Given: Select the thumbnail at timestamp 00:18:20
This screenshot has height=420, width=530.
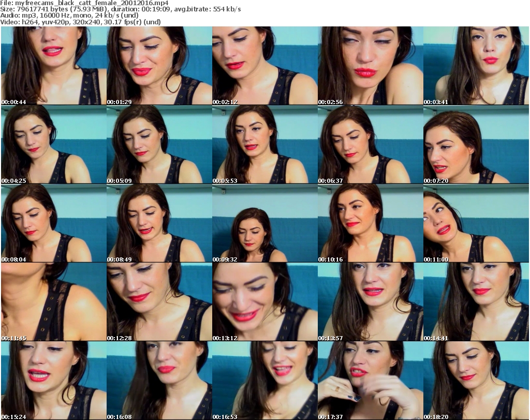Looking at the screenshot, I should pos(476,381).
